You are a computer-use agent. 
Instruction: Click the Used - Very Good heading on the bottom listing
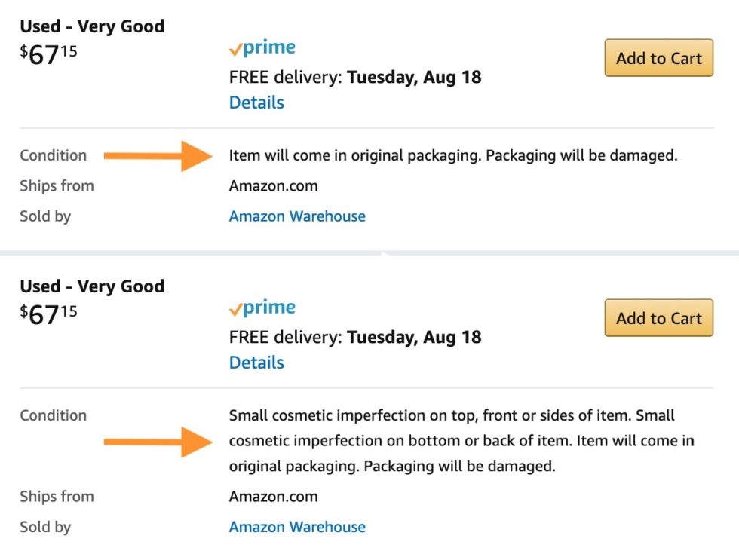point(91,286)
